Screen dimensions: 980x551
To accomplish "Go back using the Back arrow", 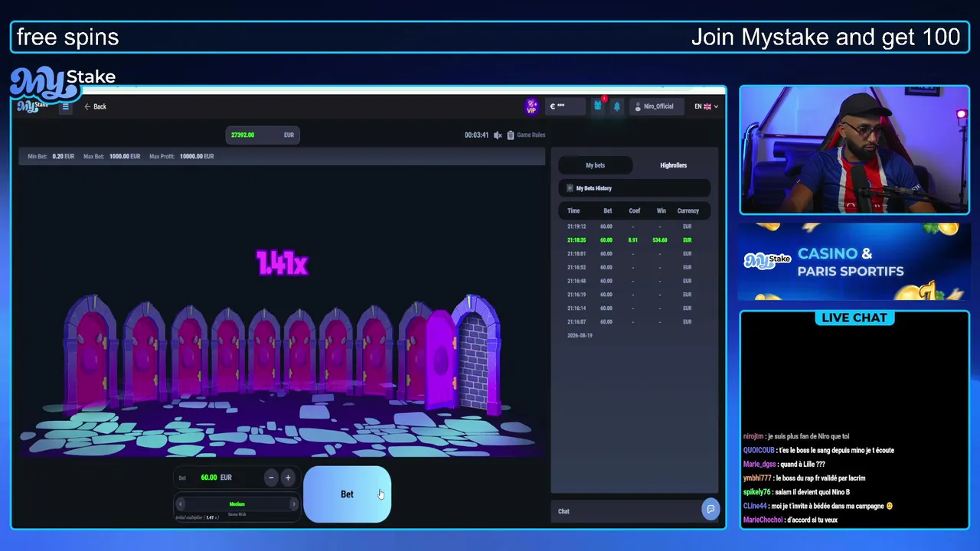I will tap(96, 106).
